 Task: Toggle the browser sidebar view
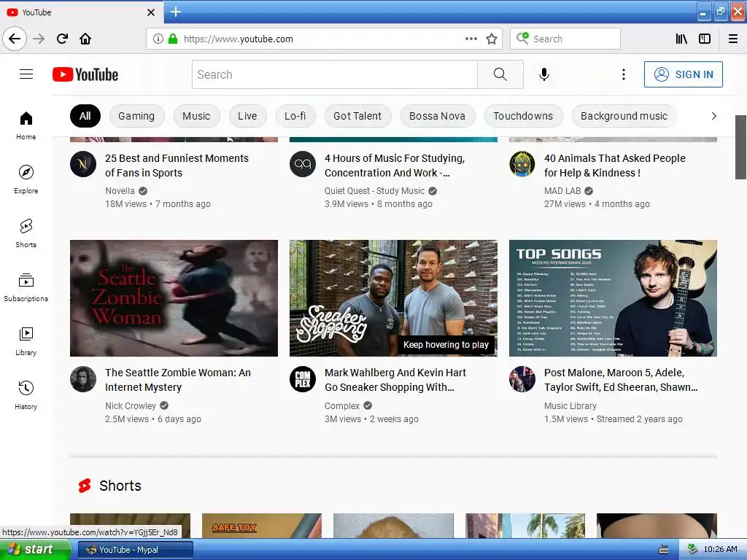coord(705,39)
